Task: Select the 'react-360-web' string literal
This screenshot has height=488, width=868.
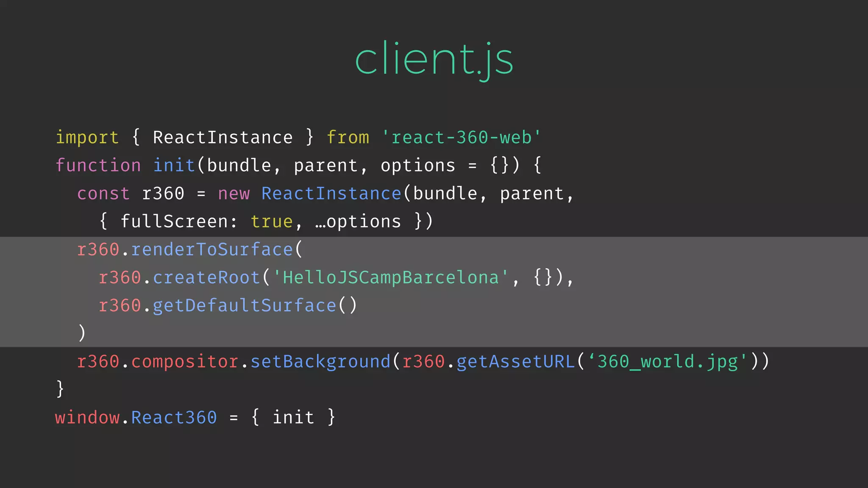Action: click(x=461, y=137)
